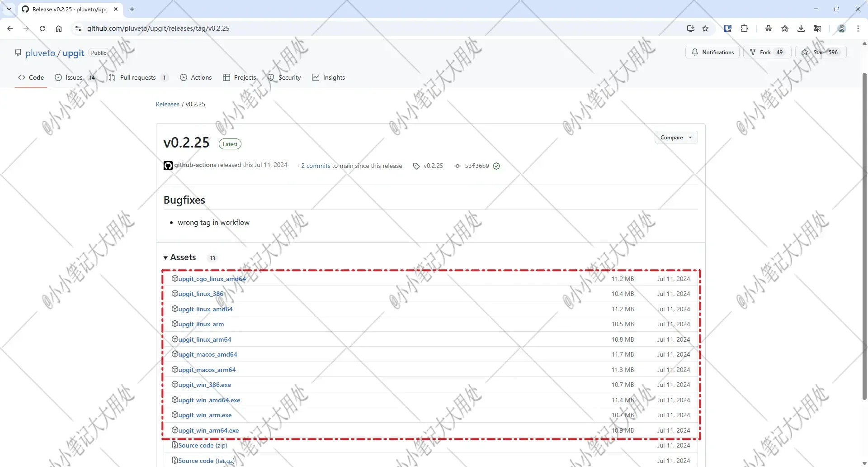
Task: Download upgit_win_arm64.exe asset
Action: pyautogui.click(x=208, y=430)
